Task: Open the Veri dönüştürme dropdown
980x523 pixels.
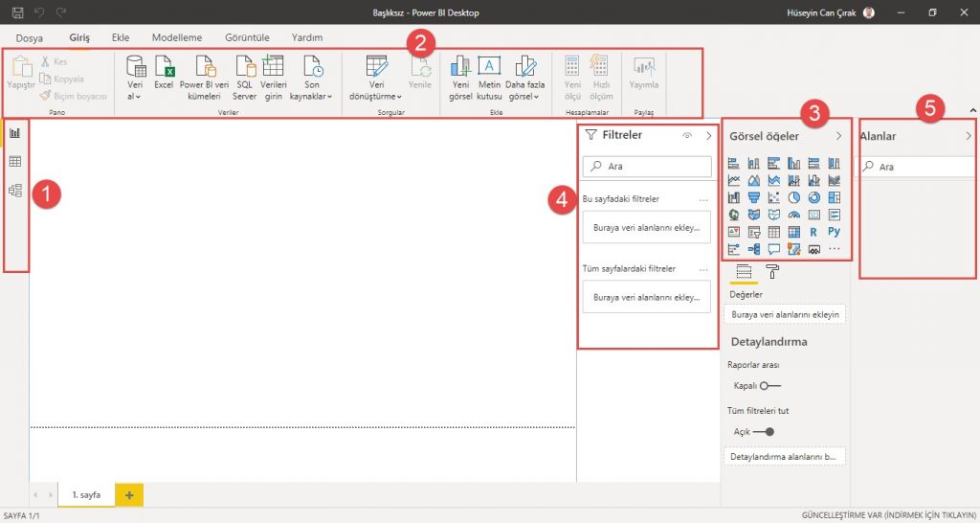Action: click(377, 79)
